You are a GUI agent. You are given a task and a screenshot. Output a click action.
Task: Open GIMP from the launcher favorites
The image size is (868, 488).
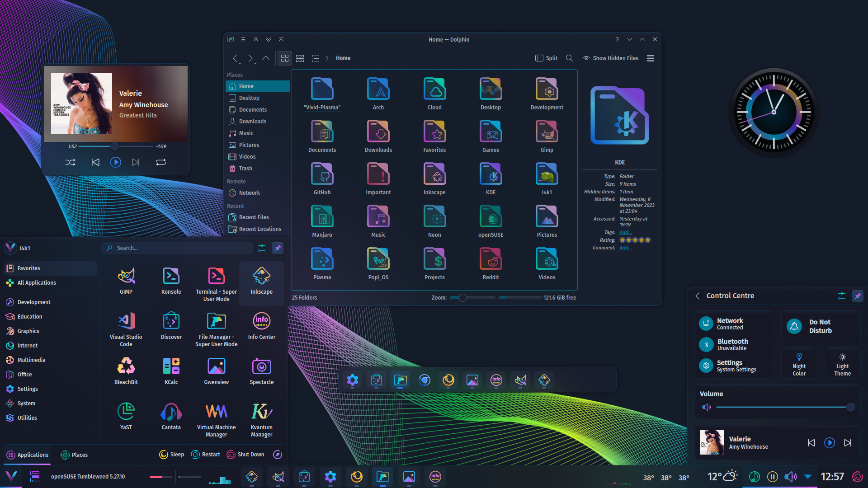126,281
